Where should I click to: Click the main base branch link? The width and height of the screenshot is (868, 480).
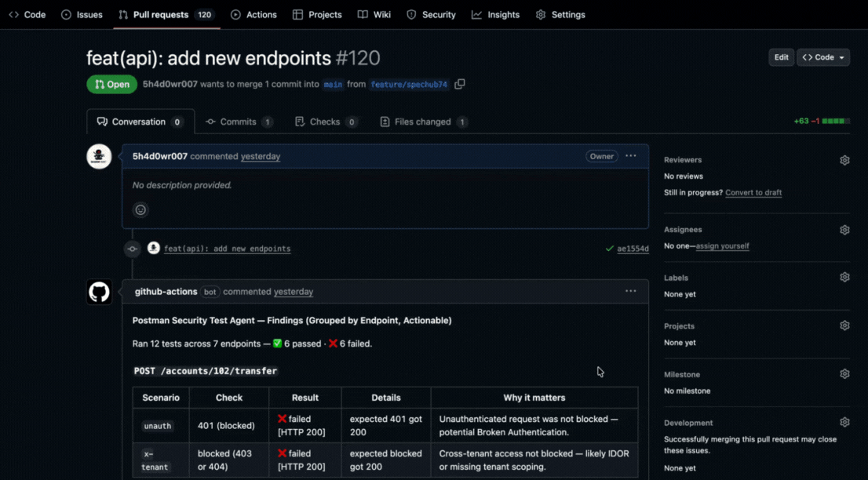(333, 85)
